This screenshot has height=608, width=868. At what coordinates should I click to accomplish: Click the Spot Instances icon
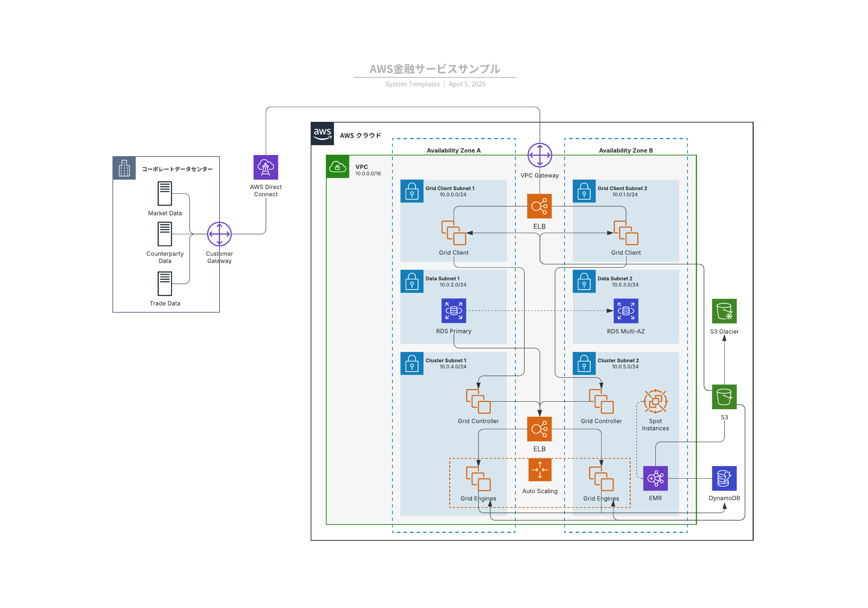pyautogui.click(x=655, y=401)
